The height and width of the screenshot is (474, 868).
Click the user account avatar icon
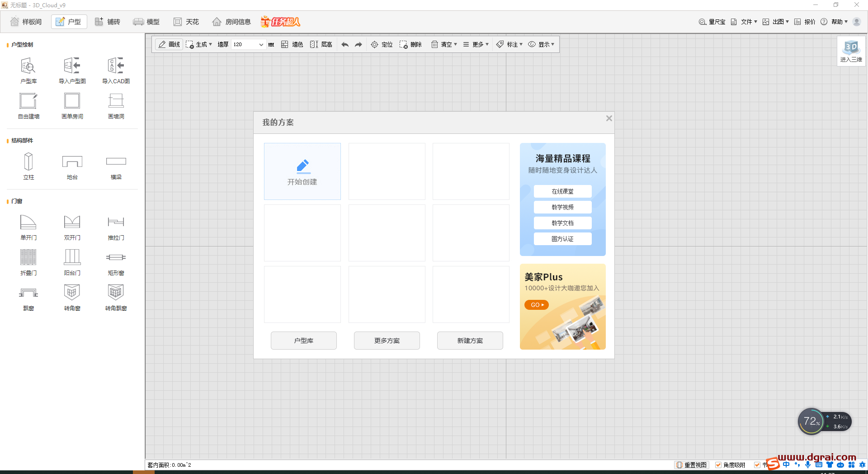857,22
